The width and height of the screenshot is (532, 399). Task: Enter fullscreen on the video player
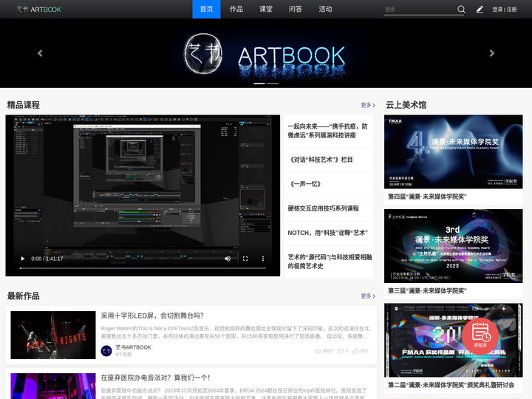(x=245, y=259)
